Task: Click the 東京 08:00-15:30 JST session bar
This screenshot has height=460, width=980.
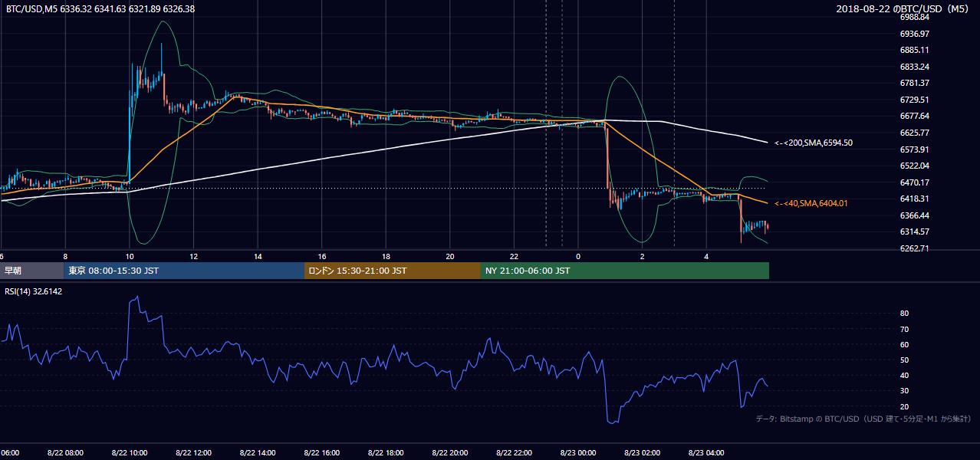Action: [x=184, y=271]
